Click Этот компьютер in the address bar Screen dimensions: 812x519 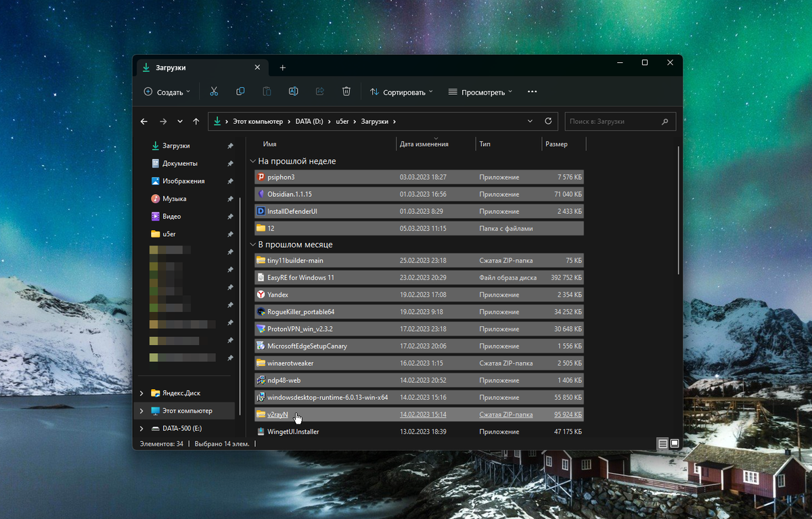pyautogui.click(x=258, y=122)
